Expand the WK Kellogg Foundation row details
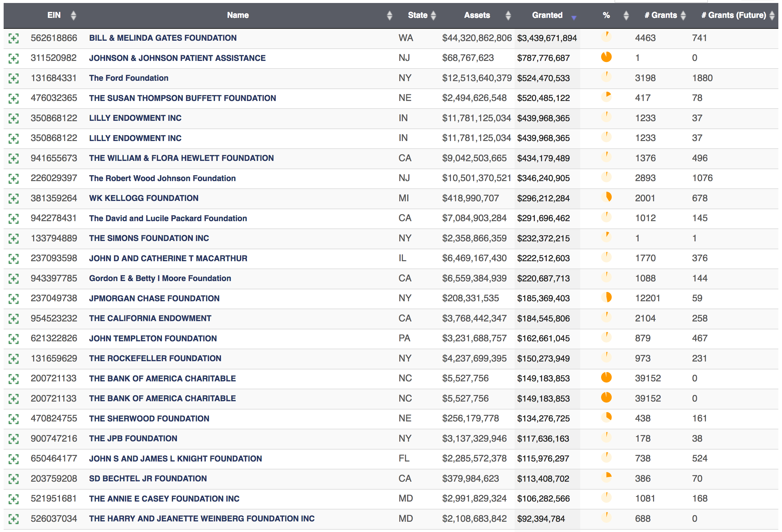782x532 pixels. [14, 198]
